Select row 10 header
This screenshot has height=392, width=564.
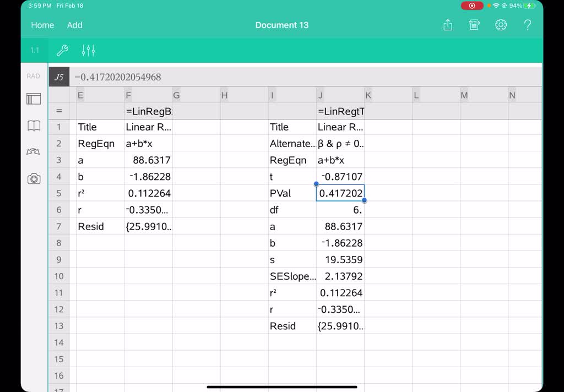(59, 276)
